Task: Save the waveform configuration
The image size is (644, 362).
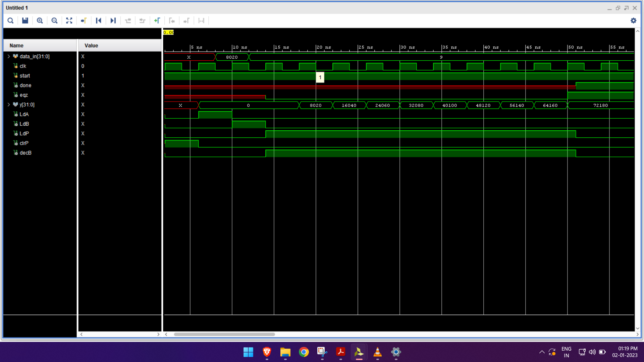Action: [x=25, y=21]
